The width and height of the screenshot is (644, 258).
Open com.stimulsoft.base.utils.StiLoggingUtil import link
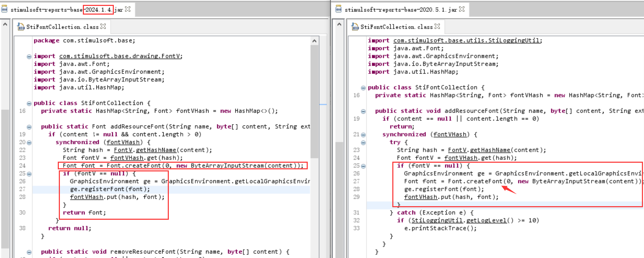click(466, 40)
